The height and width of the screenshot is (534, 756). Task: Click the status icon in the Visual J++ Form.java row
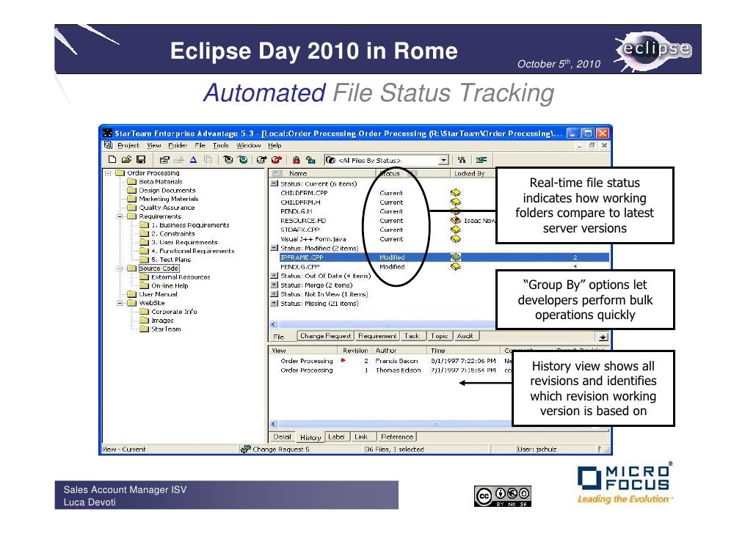click(x=456, y=238)
